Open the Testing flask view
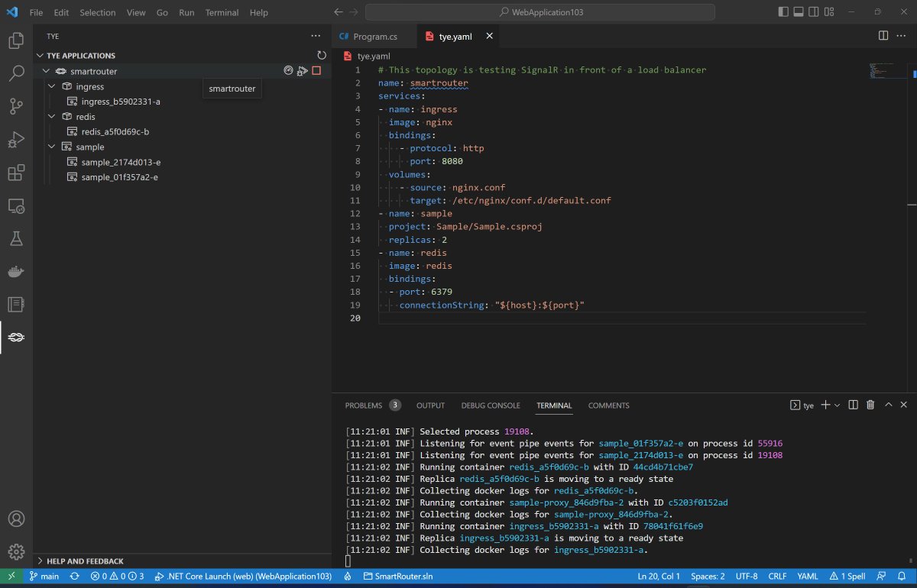 tap(16, 239)
